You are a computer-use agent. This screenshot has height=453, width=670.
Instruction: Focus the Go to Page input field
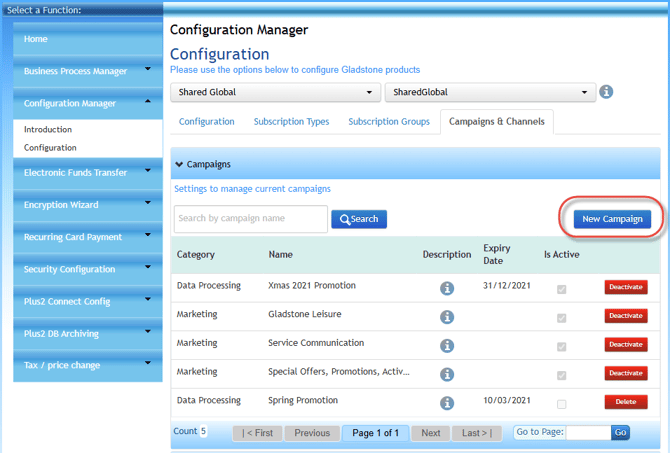click(588, 432)
